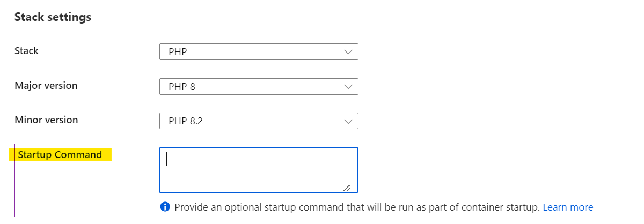Image resolution: width=644 pixels, height=224 pixels.
Task: Click the highlighted Startup Command label
Action: pyautogui.click(x=60, y=155)
